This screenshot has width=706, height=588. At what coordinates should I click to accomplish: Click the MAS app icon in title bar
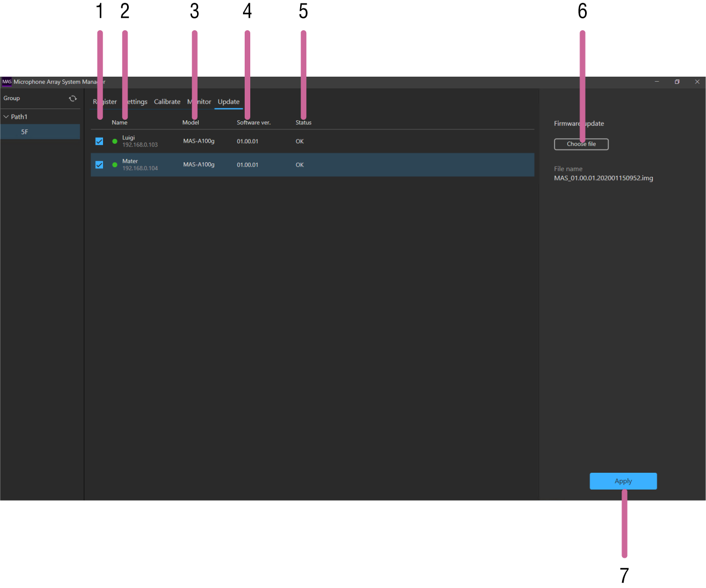pyautogui.click(x=7, y=82)
